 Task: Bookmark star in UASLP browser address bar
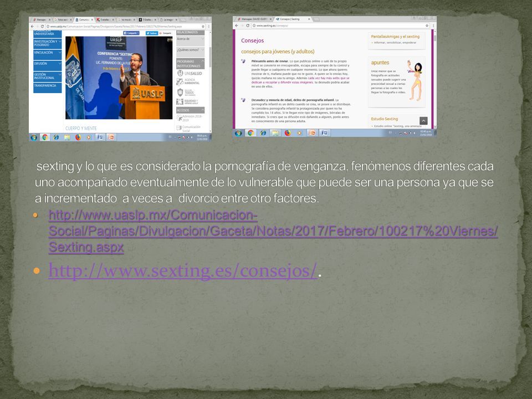coord(203,26)
